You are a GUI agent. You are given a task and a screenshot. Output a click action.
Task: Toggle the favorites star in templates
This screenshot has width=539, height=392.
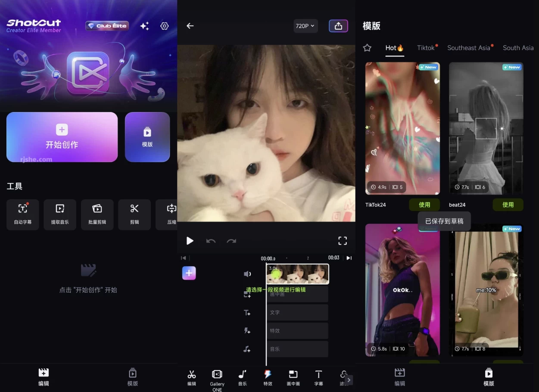[x=367, y=48]
